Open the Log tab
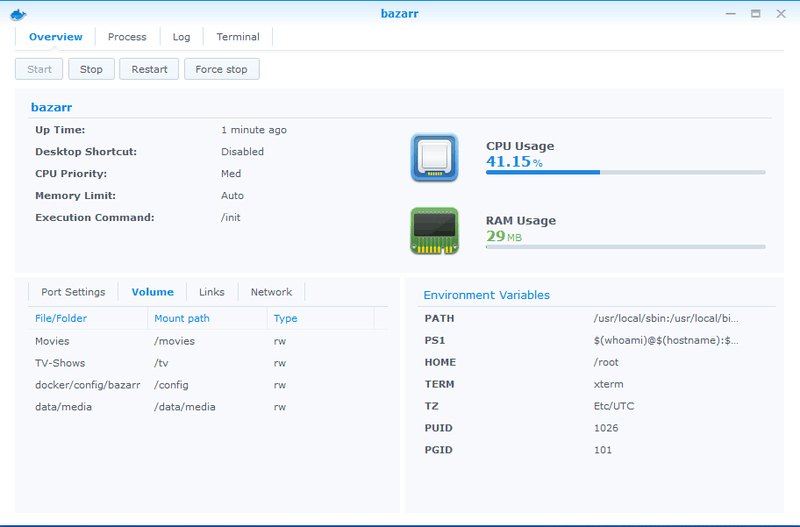800x527 pixels. (181, 37)
